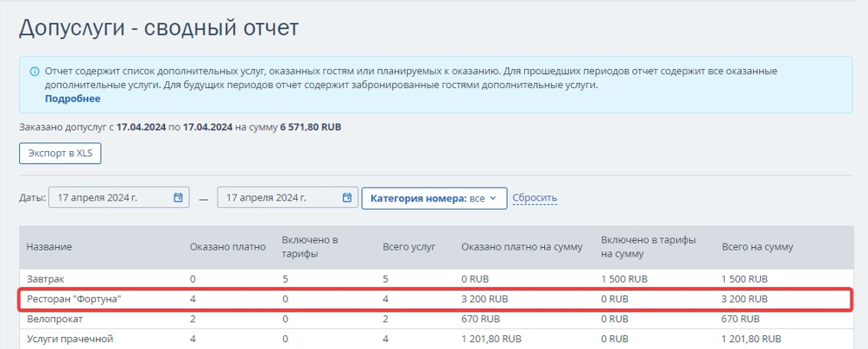Click Включено в тарифы на сумму header
Viewport: 868px width, 349px height.
tap(649, 247)
